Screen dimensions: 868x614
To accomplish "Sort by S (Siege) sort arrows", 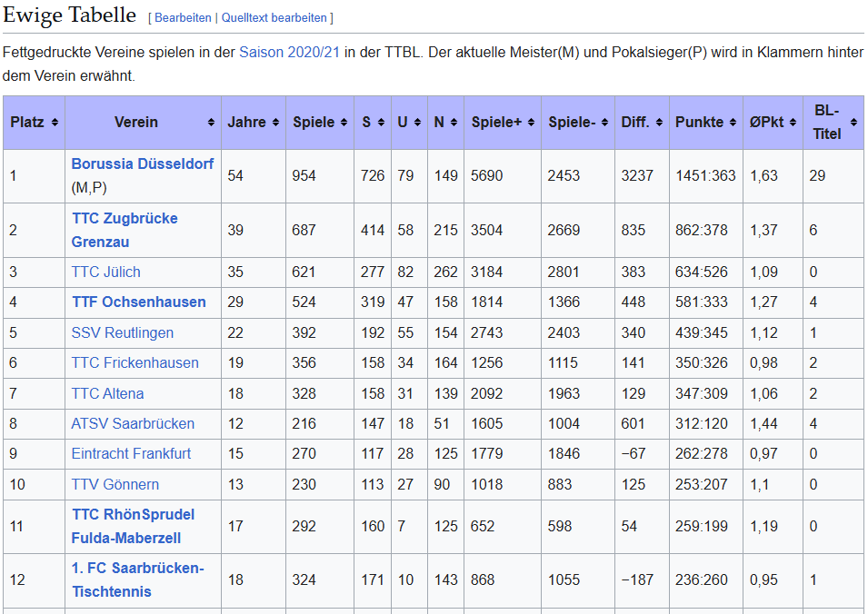I will [381, 123].
